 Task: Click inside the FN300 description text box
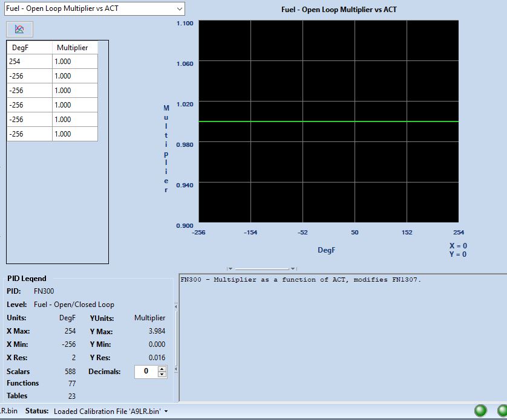[343, 338]
